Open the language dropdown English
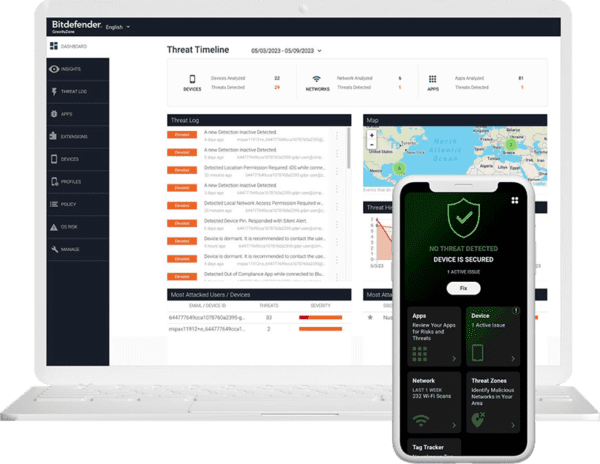Image resolution: width=600 pixels, height=464 pixels. click(117, 27)
